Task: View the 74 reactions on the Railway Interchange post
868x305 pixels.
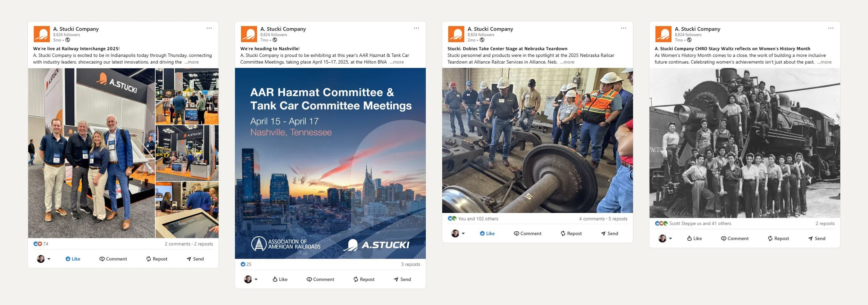Action: pos(41,244)
